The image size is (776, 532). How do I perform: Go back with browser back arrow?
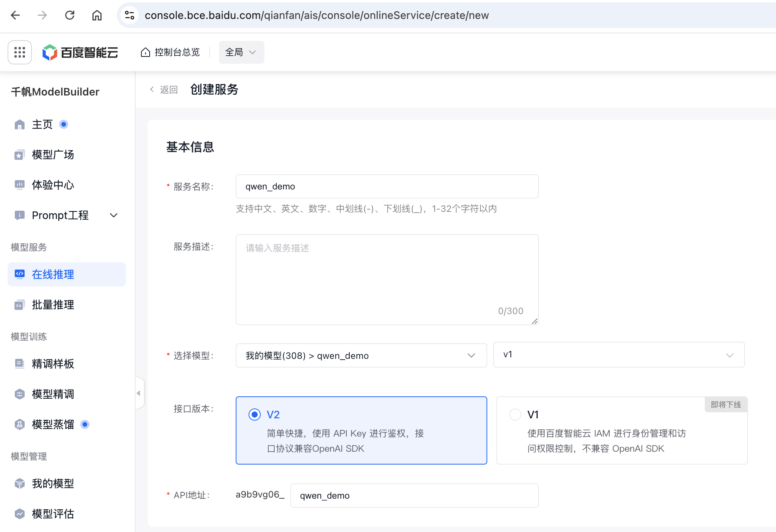(15, 15)
